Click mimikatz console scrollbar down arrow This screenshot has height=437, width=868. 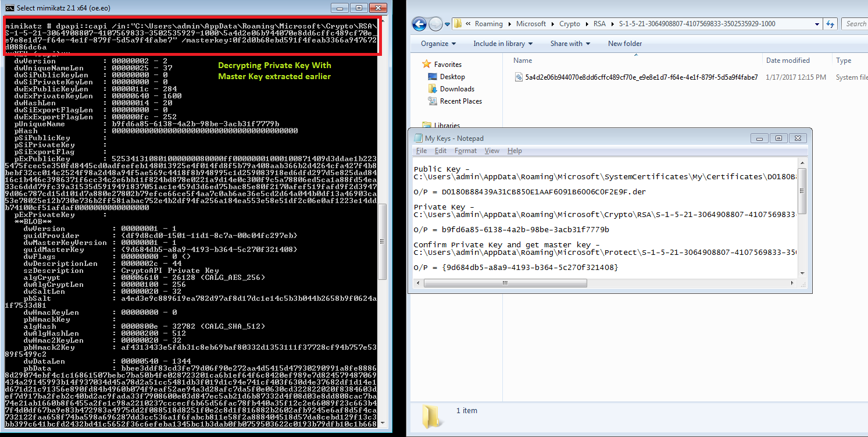382,422
